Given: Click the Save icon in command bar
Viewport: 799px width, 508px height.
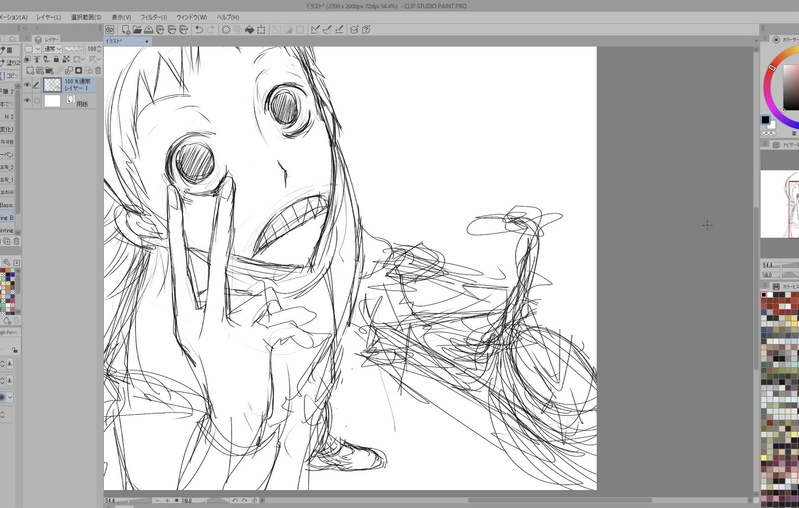Looking at the screenshot, I should [148, 30].
